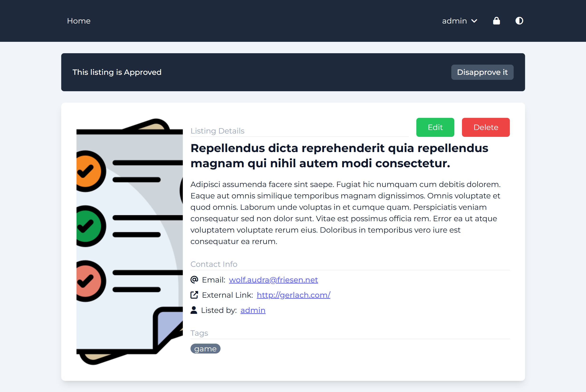Click the lock icon in navbar
This screenshot has width=586, height=392.
496,21
